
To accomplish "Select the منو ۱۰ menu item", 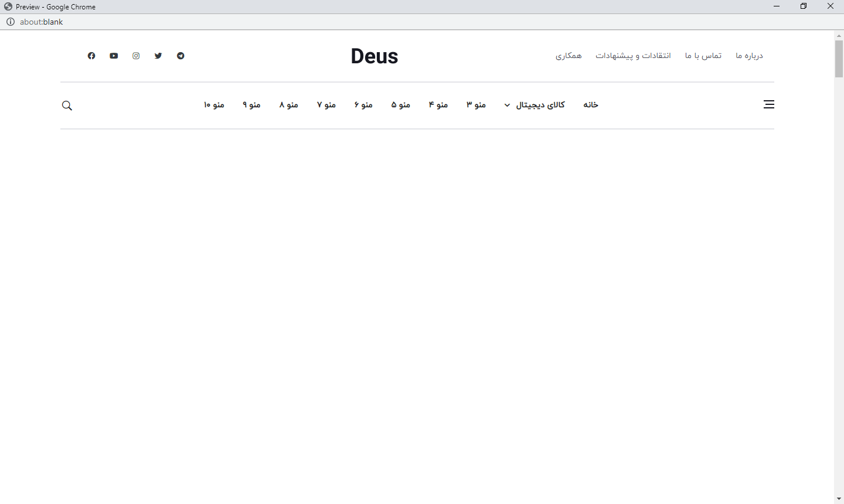I will tap(214, 105).
